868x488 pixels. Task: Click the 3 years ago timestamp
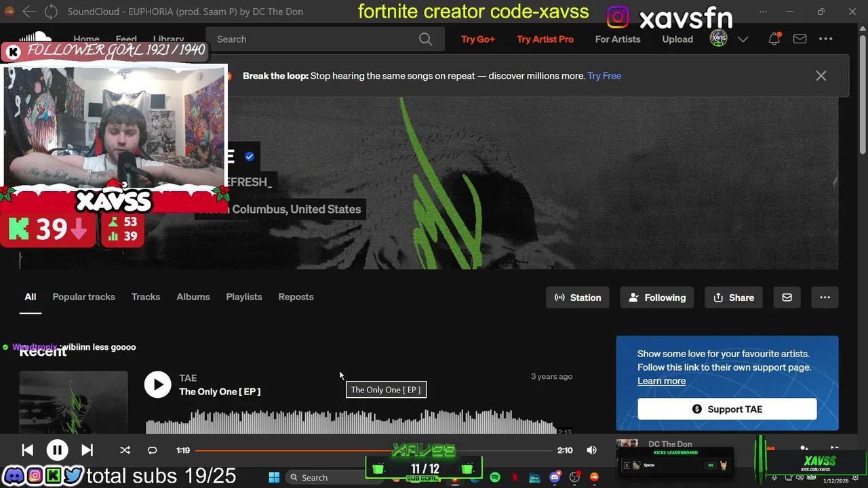tap(551, 376)
